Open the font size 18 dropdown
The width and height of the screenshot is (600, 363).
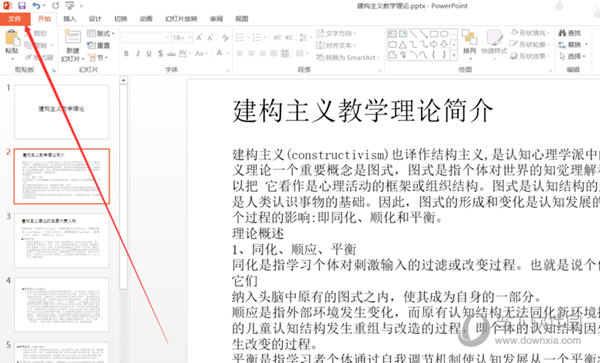(x=182, y=37)
